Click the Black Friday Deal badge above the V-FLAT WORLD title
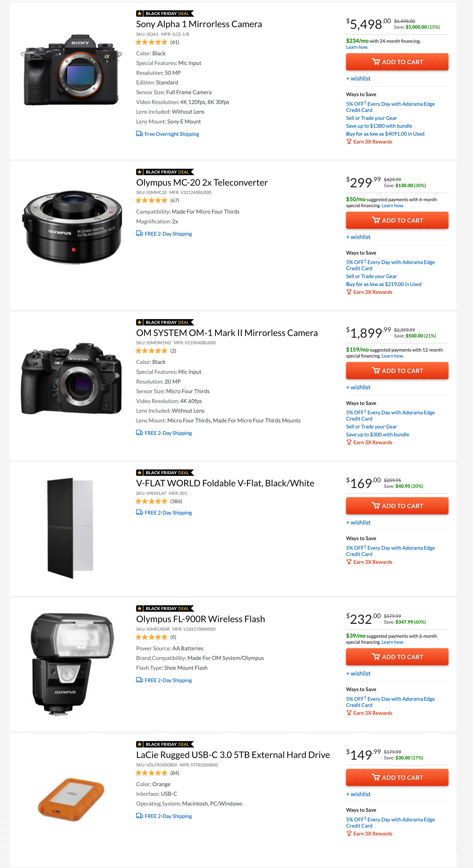Viewport: 473px width, 868px height. tap(165, 472)
